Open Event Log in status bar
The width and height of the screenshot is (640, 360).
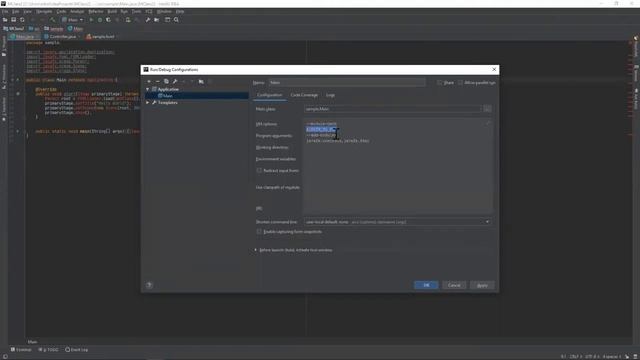tap(77, 350)
